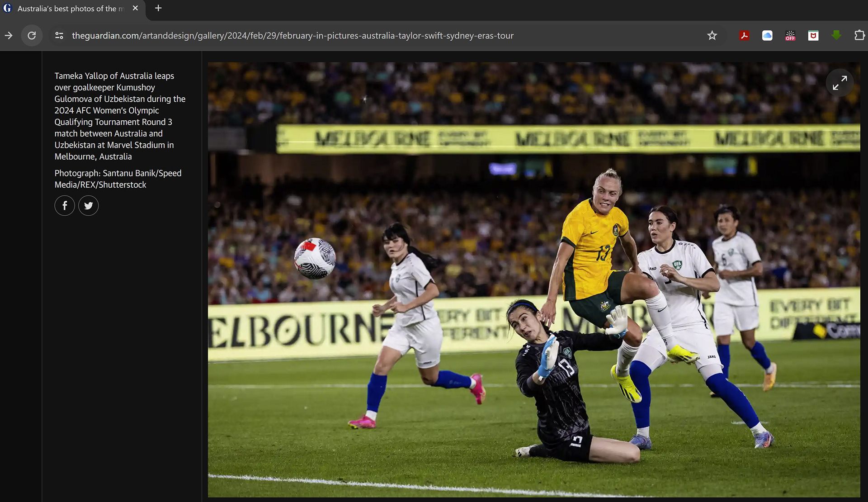Click the Tameka Yallop caption text

120,116
